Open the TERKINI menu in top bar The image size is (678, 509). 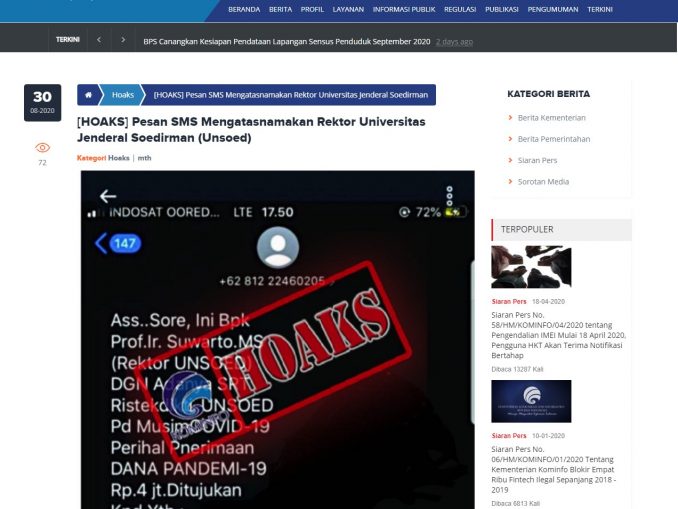[x=600, y=10]
